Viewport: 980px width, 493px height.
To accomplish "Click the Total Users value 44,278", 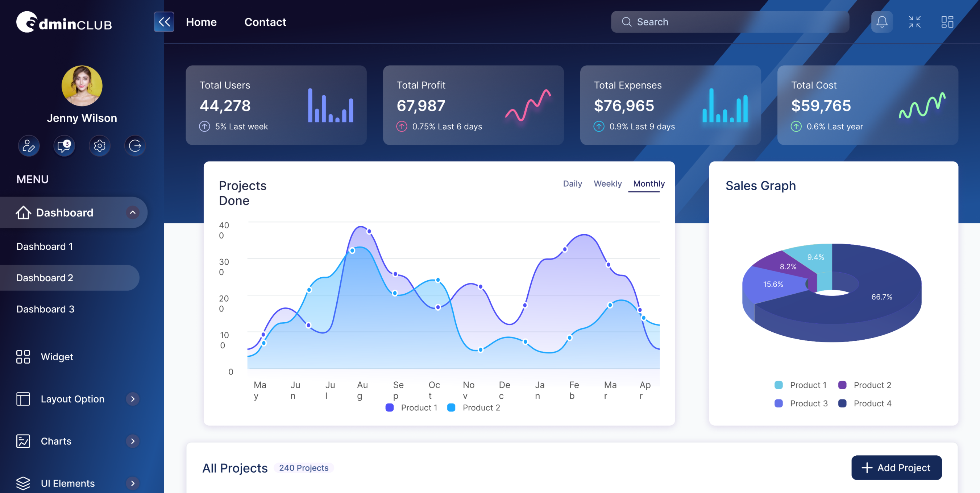I will 225,105.
